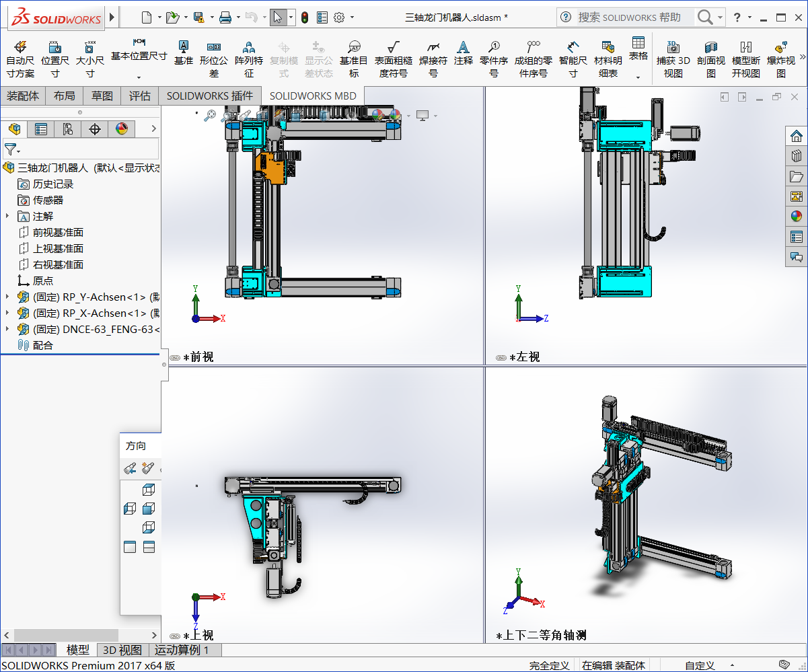Click the 自动尺寸方案 auto dimension scheme tool
The height and width of the screenshot is (672, 808).
click(20, 59)
